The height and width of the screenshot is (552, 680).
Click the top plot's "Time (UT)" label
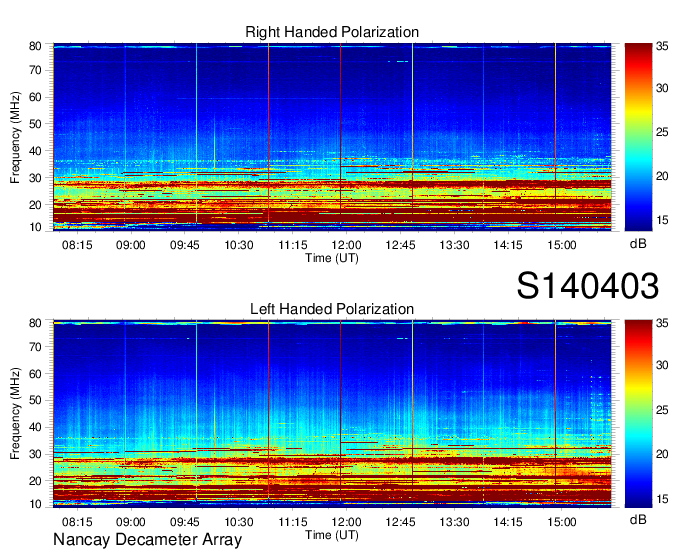click(x=332, y=258)
